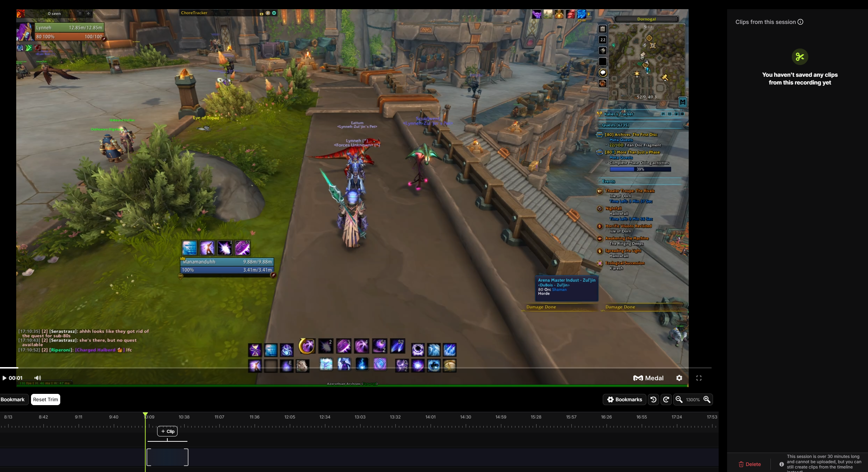Image resolution: width=868 pixels, height=472 pixels.
Task: Click the 14:30 timeline mark
Action: (x=465, y=417)
